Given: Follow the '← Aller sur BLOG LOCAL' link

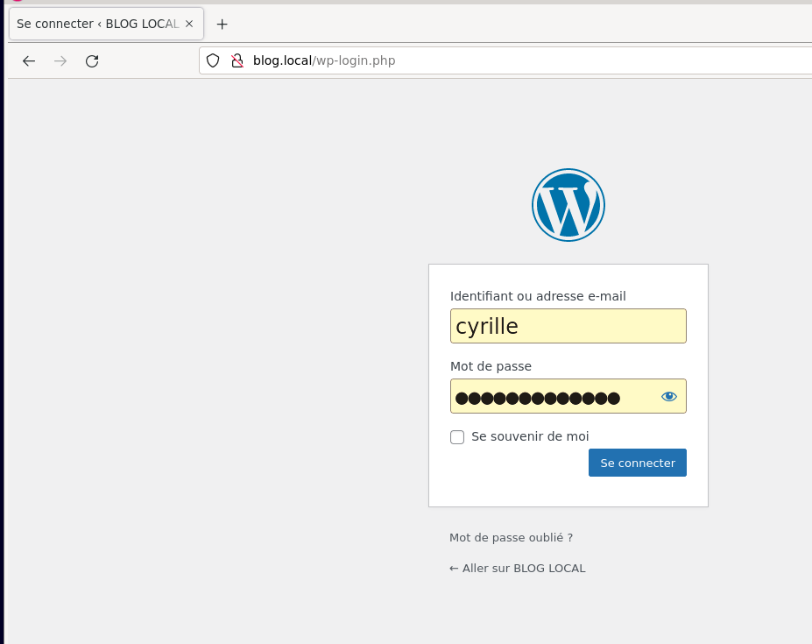Looking at the screenshot, I should click(x=517, y=569).
